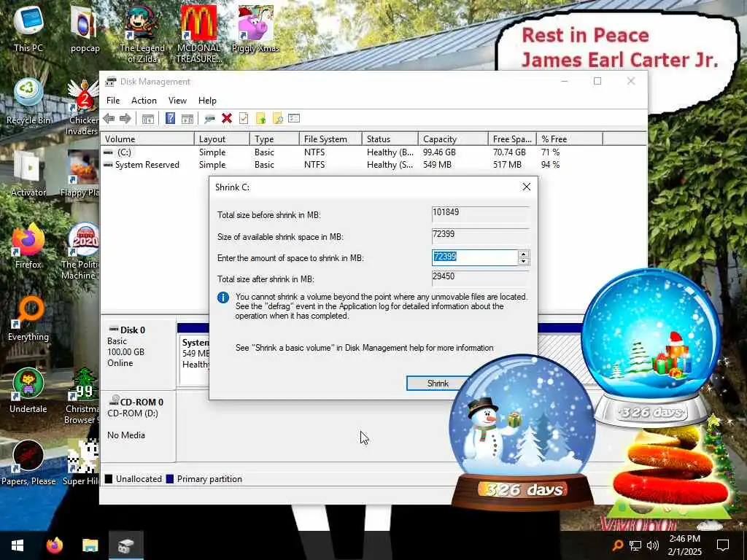Open the notification center icon
Image resolution: width=747 pixels, height=560 pixels.
pos(723,545)
